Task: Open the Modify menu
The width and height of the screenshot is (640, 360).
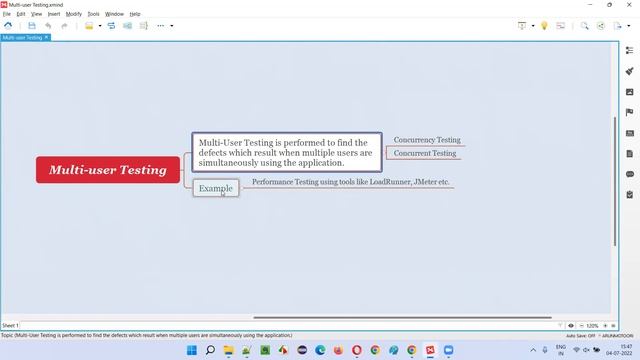Action: click(74, 14)
